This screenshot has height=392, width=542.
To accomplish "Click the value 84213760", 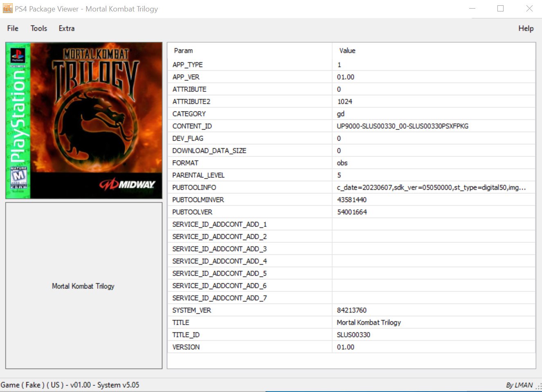I will pos(352,310).
